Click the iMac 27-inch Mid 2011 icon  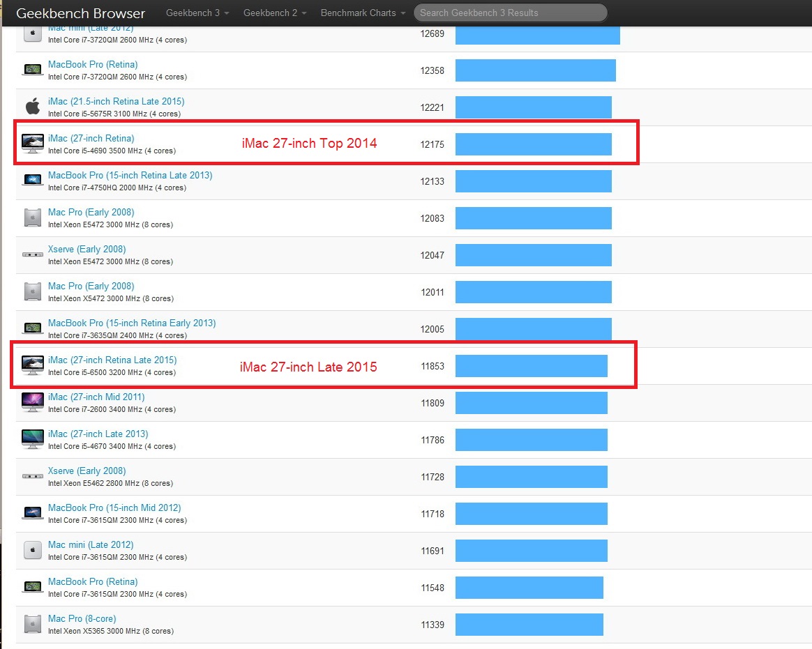[x=33, y=402]
